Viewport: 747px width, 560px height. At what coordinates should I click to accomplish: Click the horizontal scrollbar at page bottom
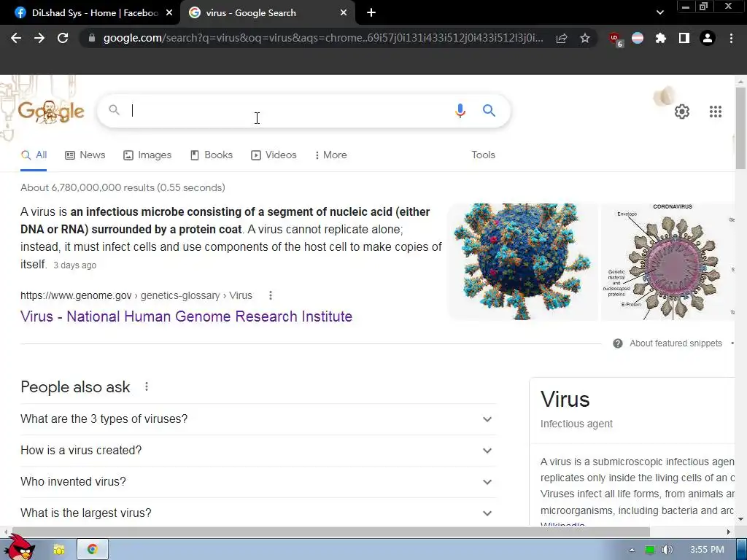click(x=330, y=532)
